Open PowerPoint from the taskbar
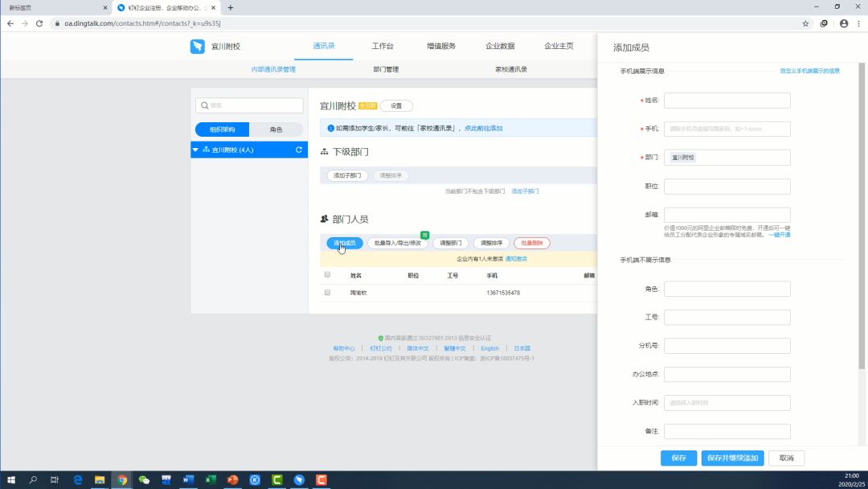The width and height of the screenshot is (868, 489). pos(232,480)
